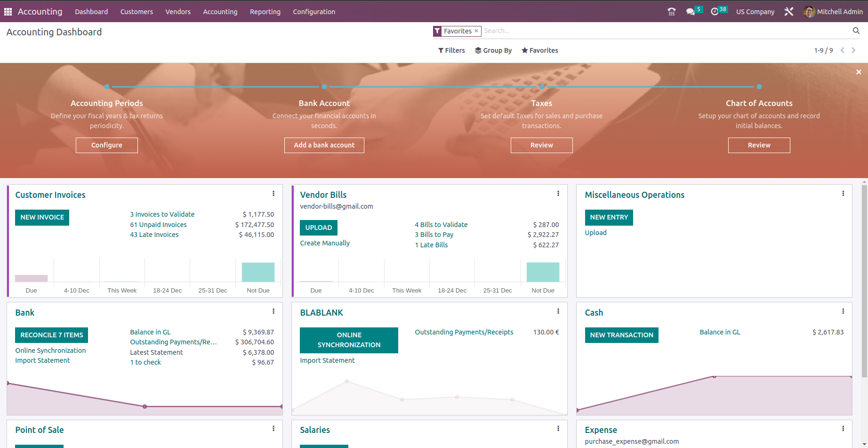Screen dimensions: 868x448
Task: Click the search magnifier icon
Action: [x=856, y=31]
